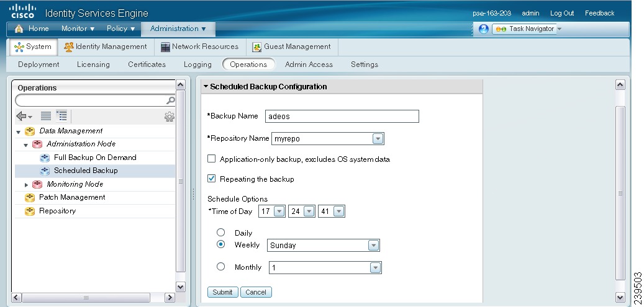Image resolution: width=644 pixels, height=307 pixels.
Task: Go to the Admin Access tab
Action: pyautogui.click(x=309, y=65)
